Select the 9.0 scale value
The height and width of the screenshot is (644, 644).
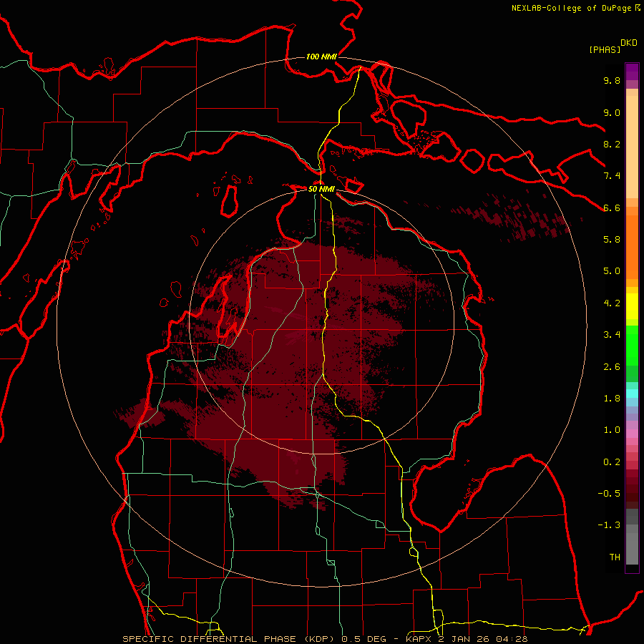(612, 112)
